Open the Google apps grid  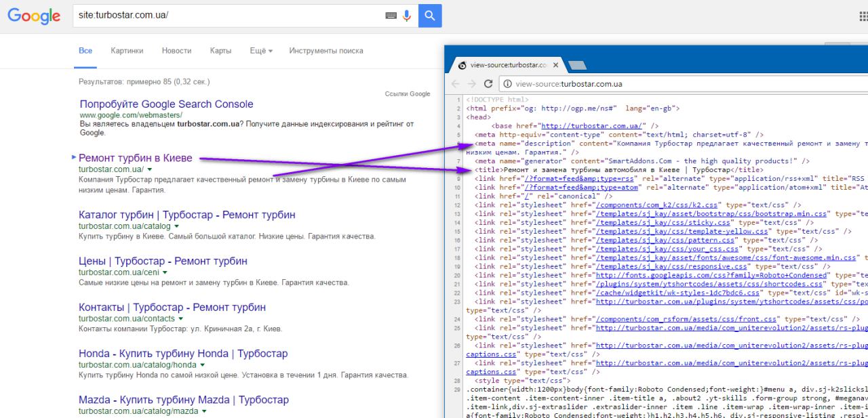863,16
